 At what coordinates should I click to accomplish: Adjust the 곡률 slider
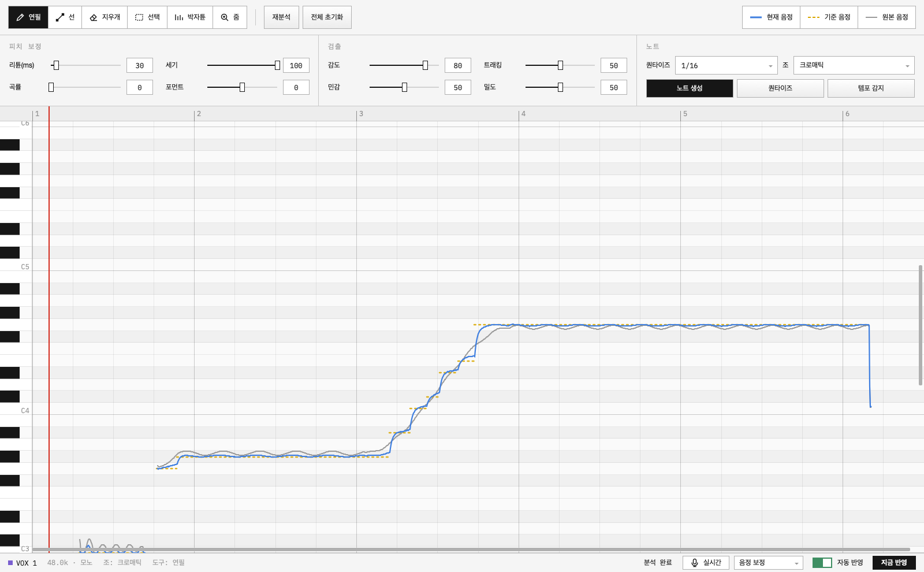click(x=85, y=87)
